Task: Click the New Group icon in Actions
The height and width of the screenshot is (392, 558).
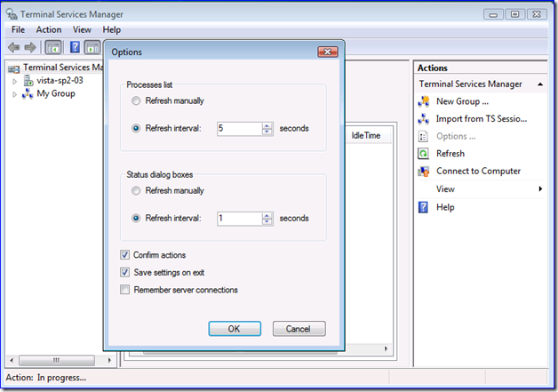Action: point(424,101)
